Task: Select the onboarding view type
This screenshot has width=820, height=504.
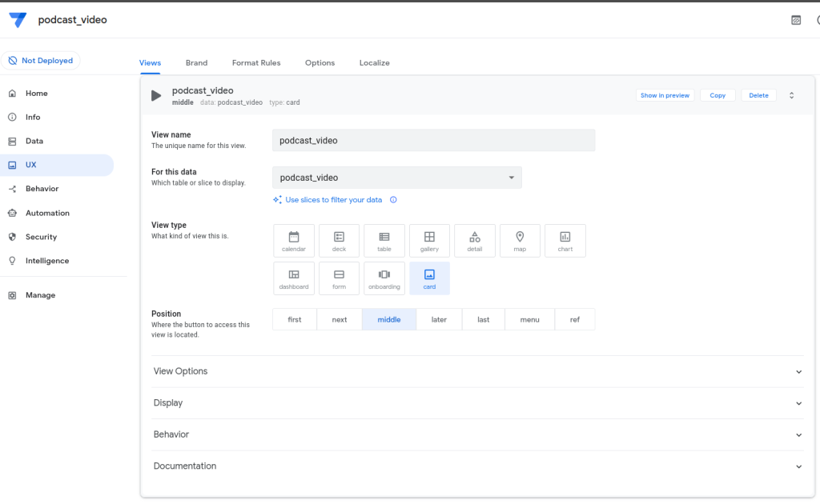Action: coord(384,278)
